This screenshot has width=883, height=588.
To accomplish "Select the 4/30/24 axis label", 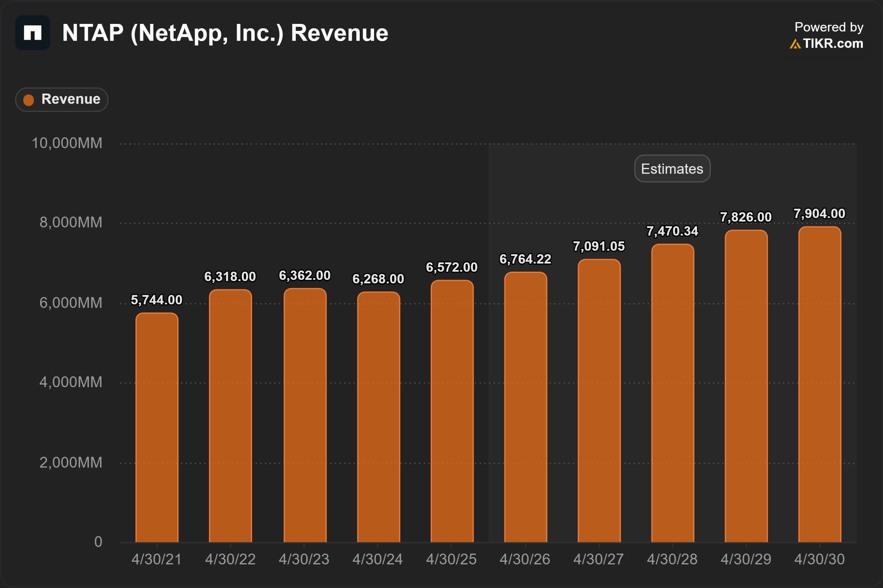I will pos(378,559).
